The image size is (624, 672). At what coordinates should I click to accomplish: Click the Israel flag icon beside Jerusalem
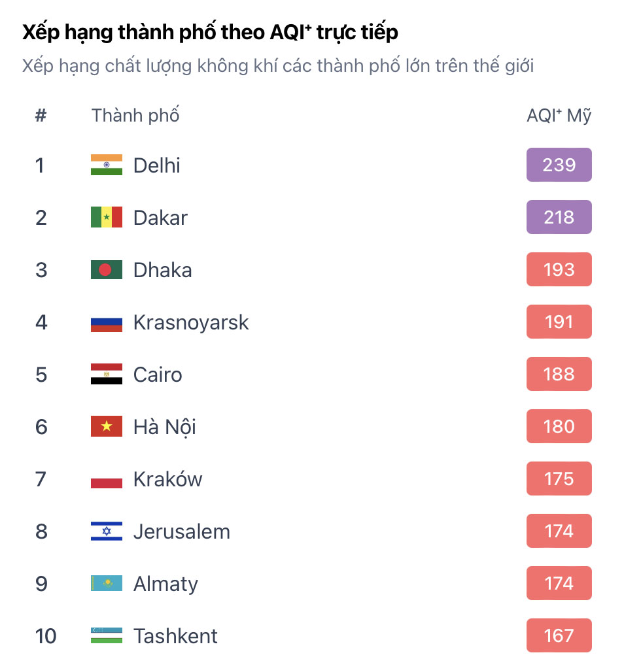pos(107,531)
